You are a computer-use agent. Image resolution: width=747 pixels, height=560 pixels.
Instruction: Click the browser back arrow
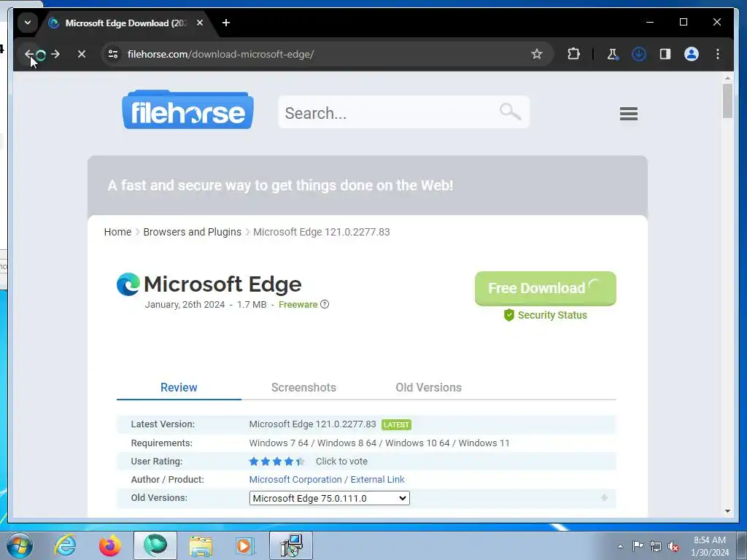(29, 54)
